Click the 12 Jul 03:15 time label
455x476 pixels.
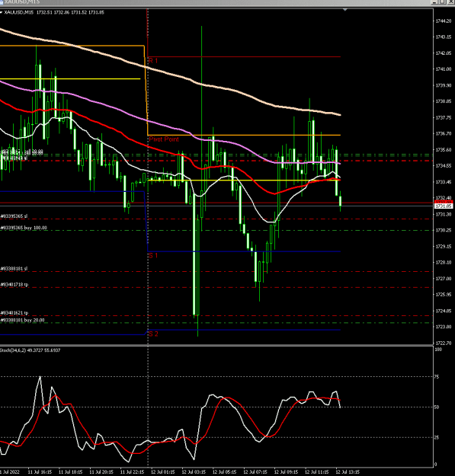pyautogui.click(x=194, y=472)
